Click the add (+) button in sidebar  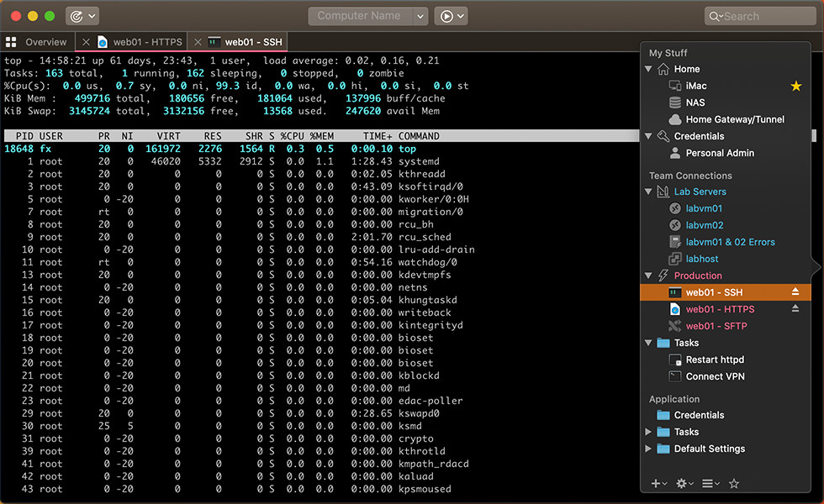coord(659,484)
